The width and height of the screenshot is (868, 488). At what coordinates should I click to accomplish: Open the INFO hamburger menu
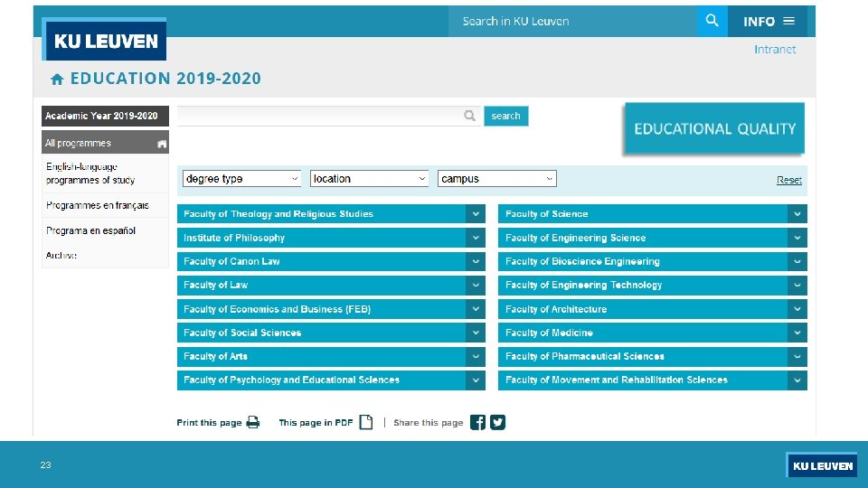point(769,21)
